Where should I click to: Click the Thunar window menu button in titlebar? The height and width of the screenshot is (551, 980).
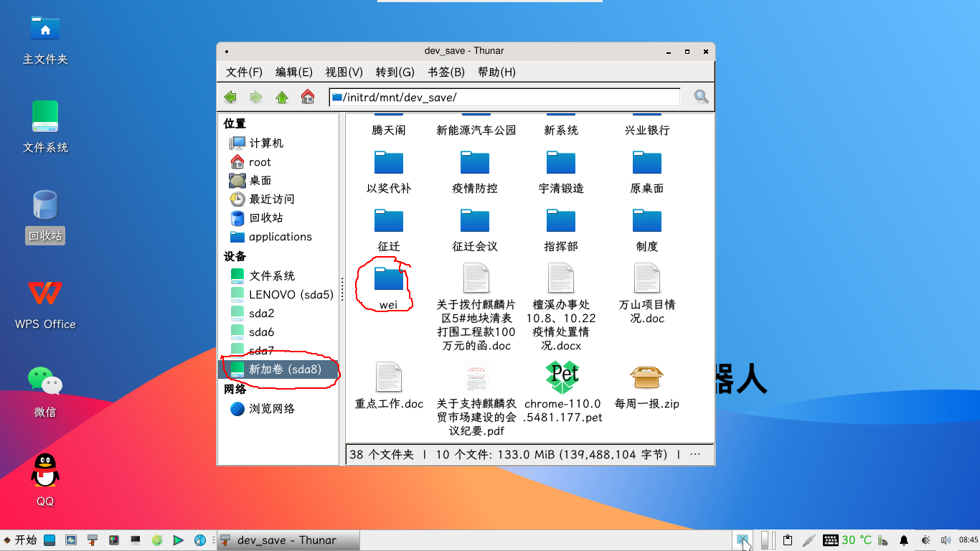pos(227,52)
